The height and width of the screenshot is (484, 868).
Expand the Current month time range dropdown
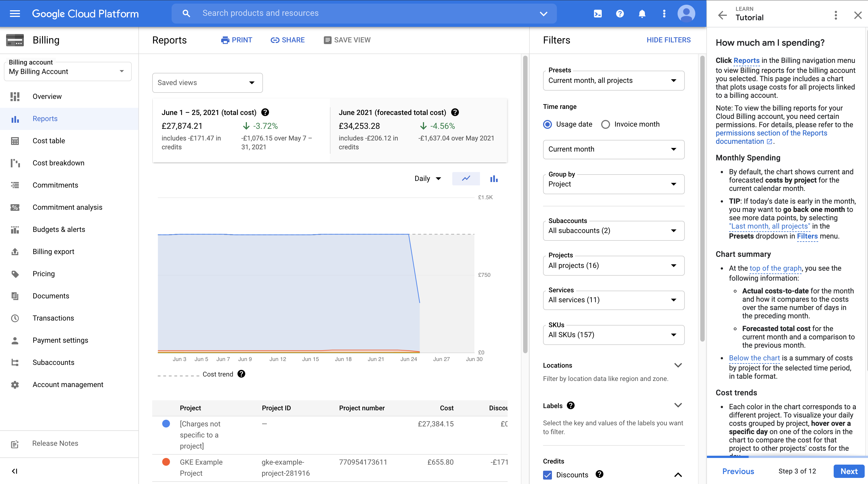coord(613,148)
